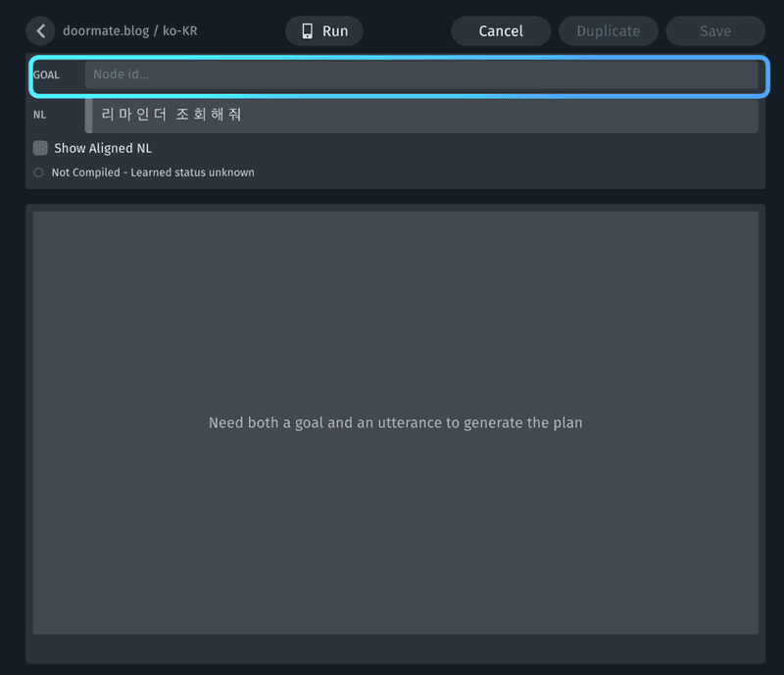Edit the Korean NL utterance text
784x675 pixels.
[x=171, y=115]
